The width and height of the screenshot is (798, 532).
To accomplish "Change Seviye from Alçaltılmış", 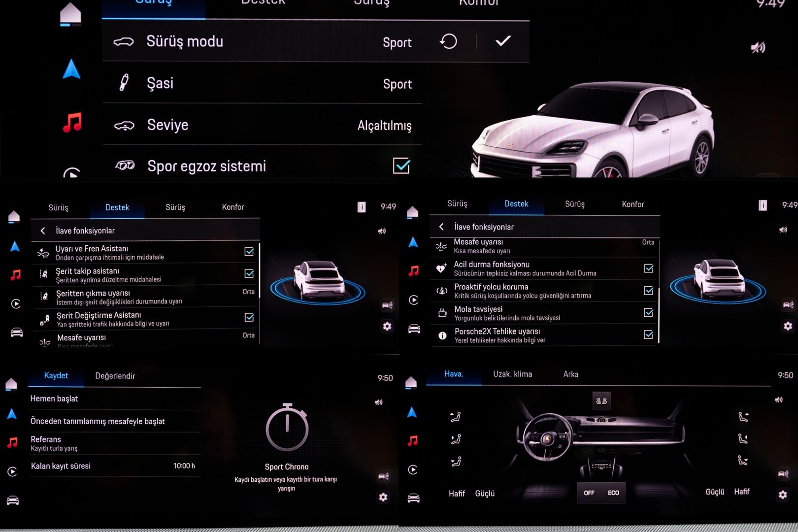I will point(384,126).
